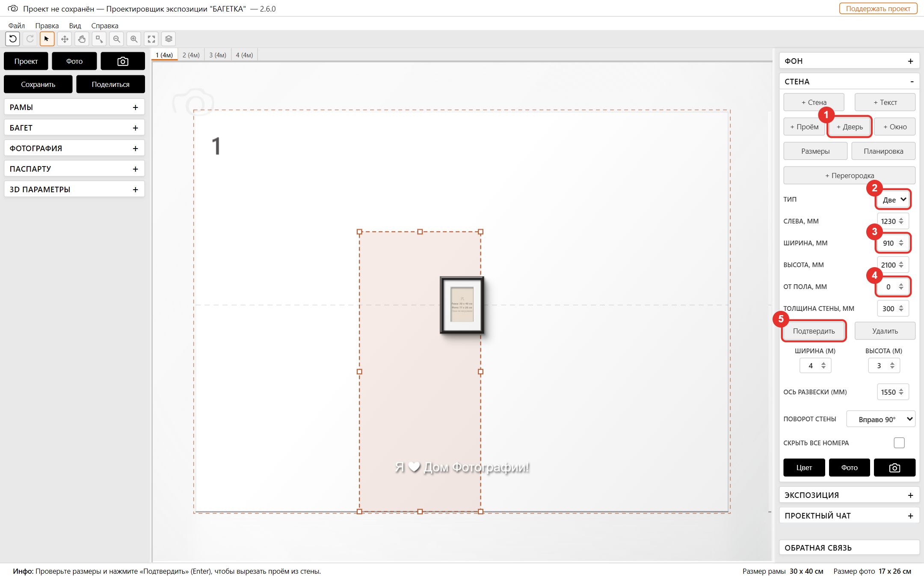The width and height of the screenshot is (924, 578).
Task: Expand the Фотография section
Action: coord(74,148)
